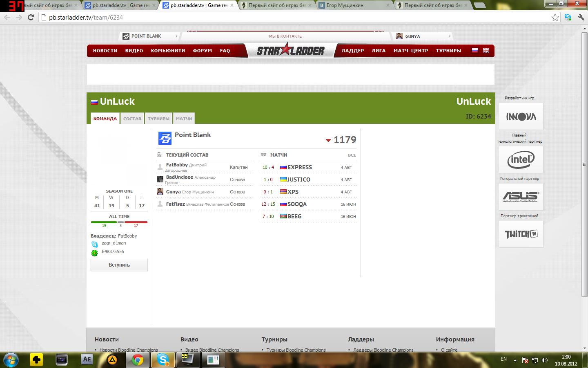Open FatBobby's player profile link
588x368 pixels.
pyautogui.click(x=177, y=165)
